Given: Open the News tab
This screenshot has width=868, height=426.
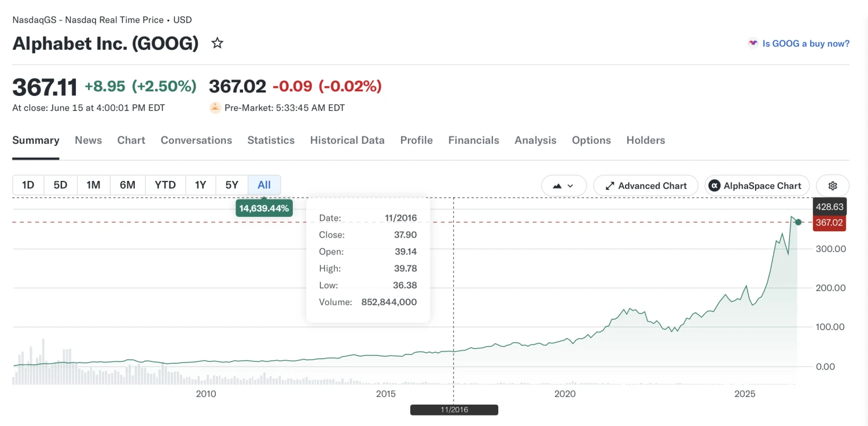Looking at the screenshot, I should coord(88,140).
